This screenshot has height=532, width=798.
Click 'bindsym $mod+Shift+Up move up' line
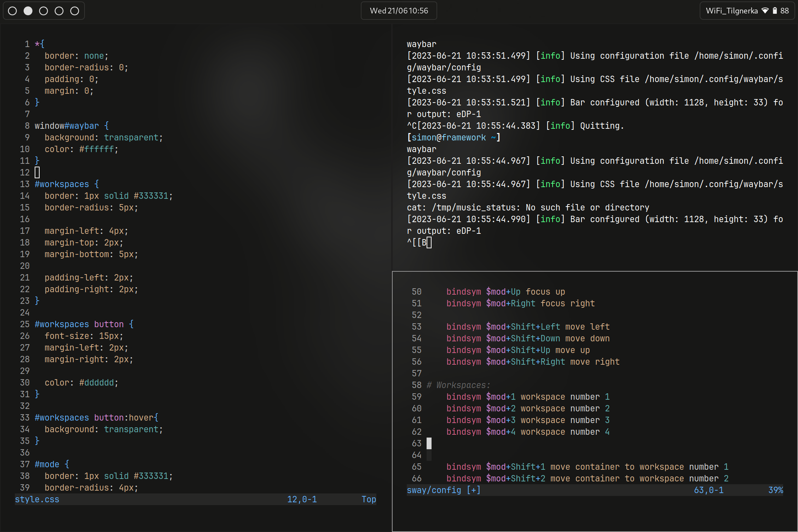518,350
